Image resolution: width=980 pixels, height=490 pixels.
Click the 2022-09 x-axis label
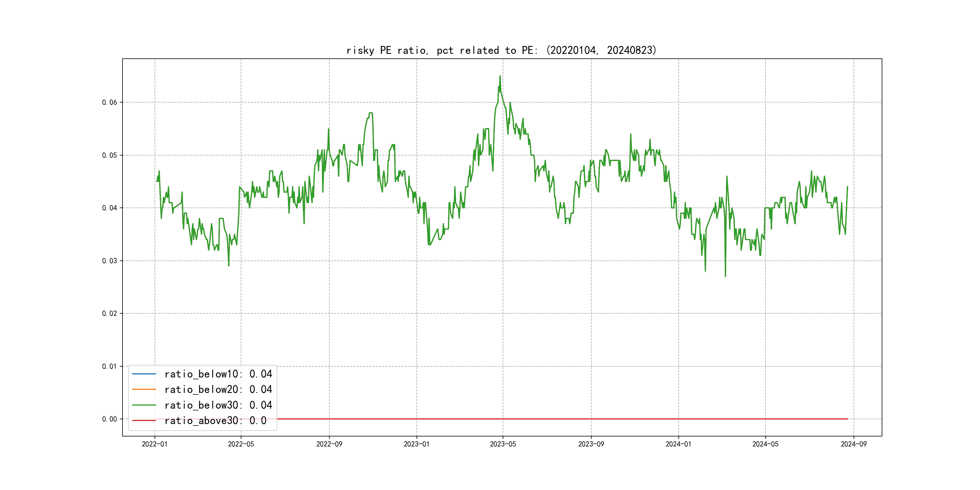(329, 444)
